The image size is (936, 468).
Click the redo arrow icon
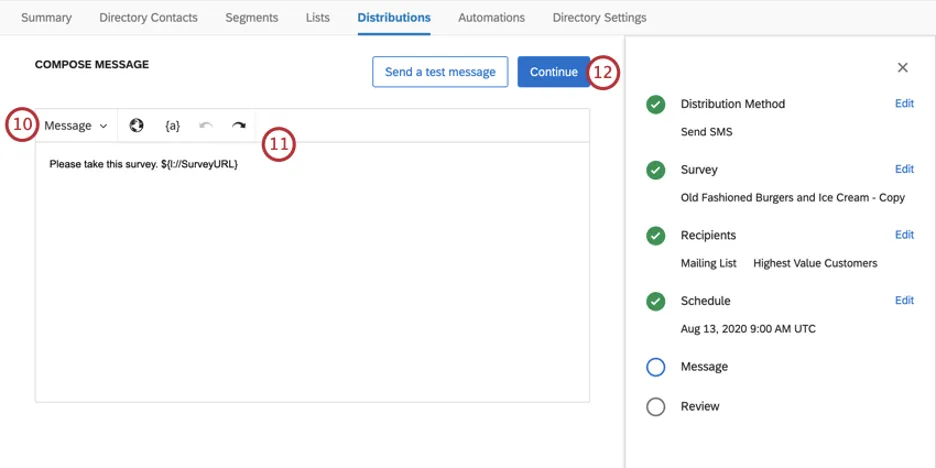(x=239, y=126)
